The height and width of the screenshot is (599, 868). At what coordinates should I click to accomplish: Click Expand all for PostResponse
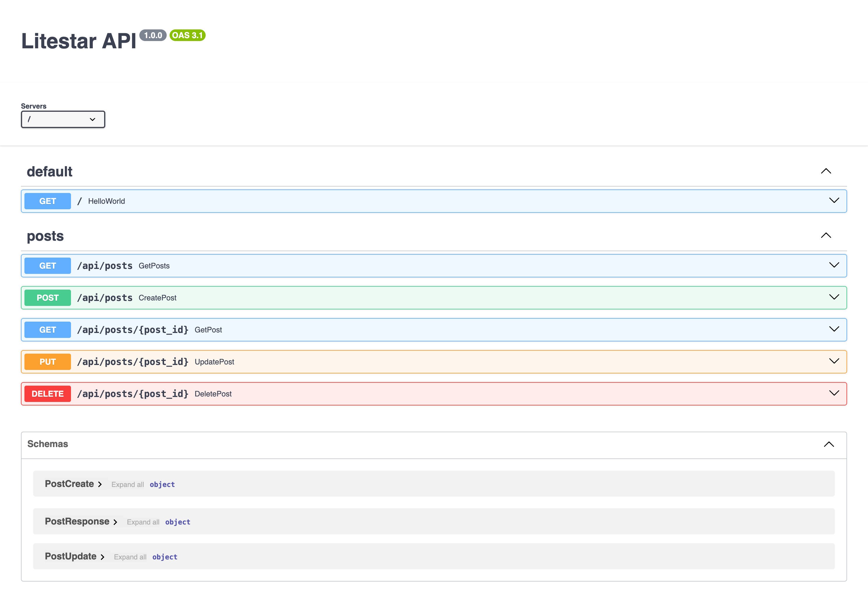pos(143,522)
